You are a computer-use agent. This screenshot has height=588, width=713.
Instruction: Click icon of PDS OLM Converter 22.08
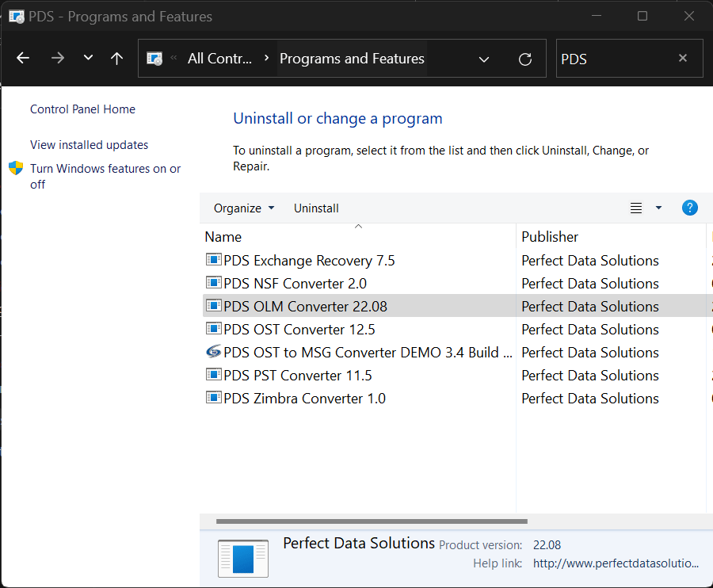point(213,305)
